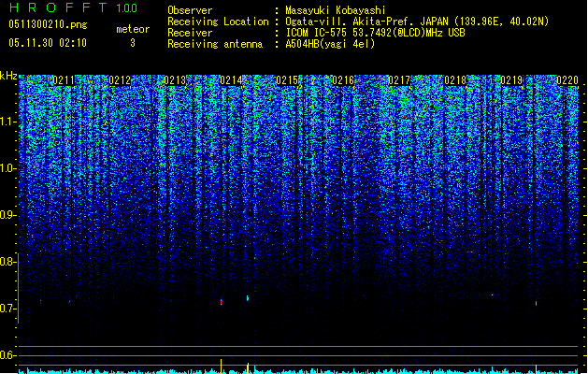This screenshot has width=588, height=374.
Task: Click the 0.7 frequency axis label
Action: 8,309
